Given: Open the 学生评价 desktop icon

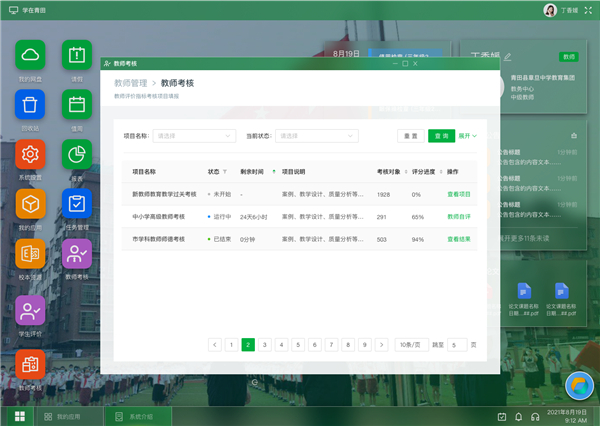Looking at the screenshot, I should pyautogui.click(x=30, y=311).
